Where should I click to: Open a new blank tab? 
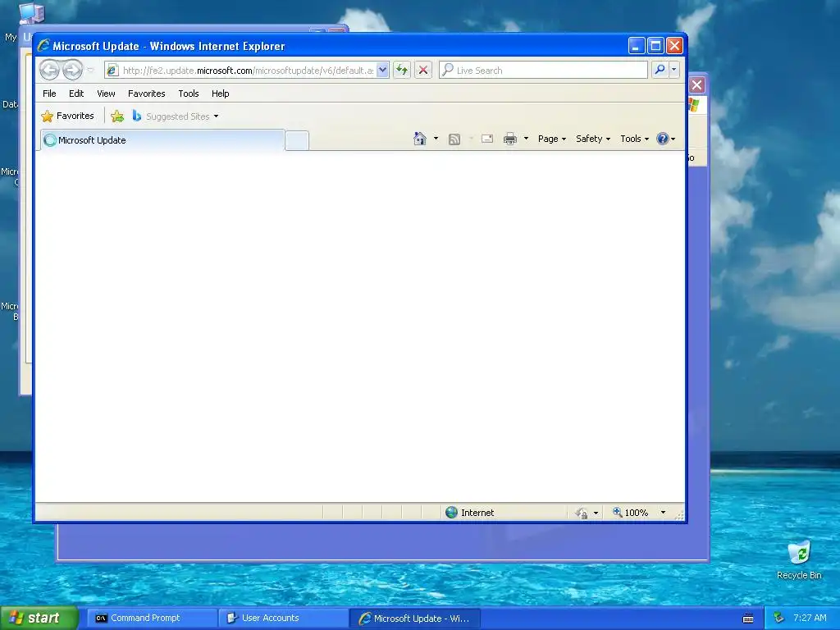point(297,140)
